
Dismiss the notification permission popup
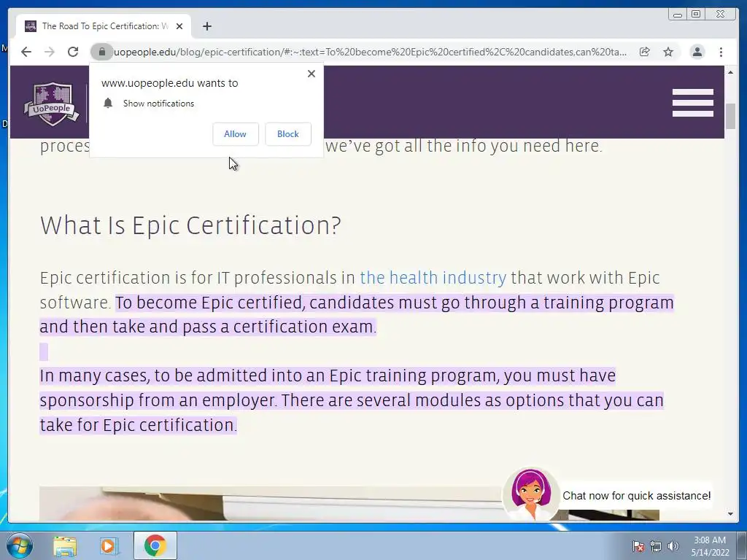(311, 74)
